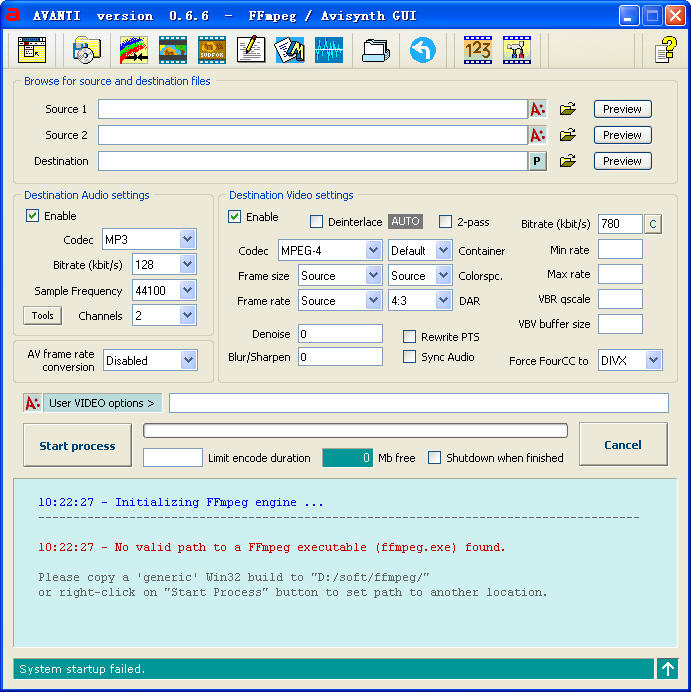691x692 pixels.
Task: Open the colorful crop/resize toolbar icon
Action: [134, 50]
